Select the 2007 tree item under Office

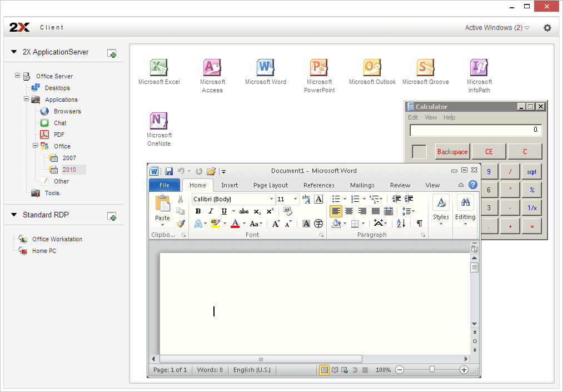click(x=69, y=158)
